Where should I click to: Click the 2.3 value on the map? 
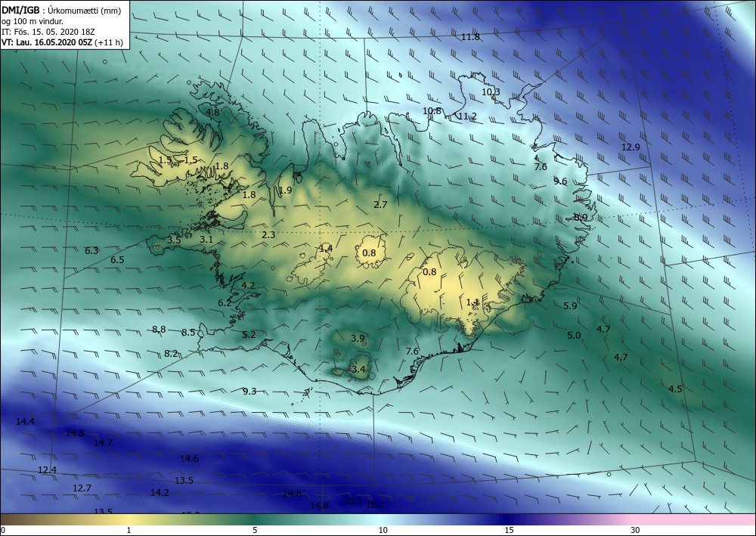tap(268, 235)
